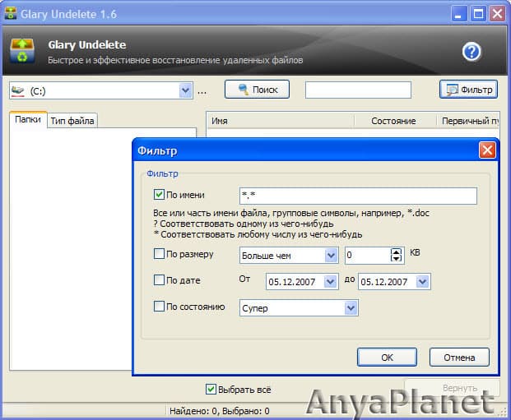Sort by the Имя column header
The height and width of the screenshot is (420, 511).
tap(281, 121)
